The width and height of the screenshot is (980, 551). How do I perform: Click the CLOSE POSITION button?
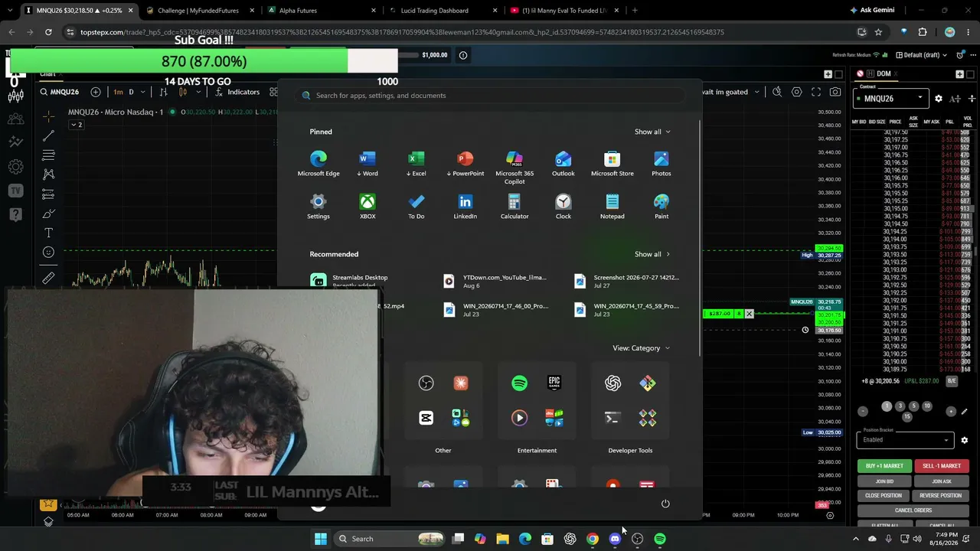pyautogui.click(x=884, y=496)
